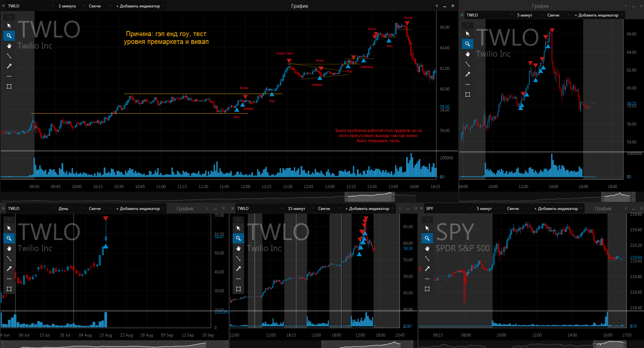Select the rectangle tool in the daily TWLO chart
This screenshot has width=644, height=348.
coord(9,289)
